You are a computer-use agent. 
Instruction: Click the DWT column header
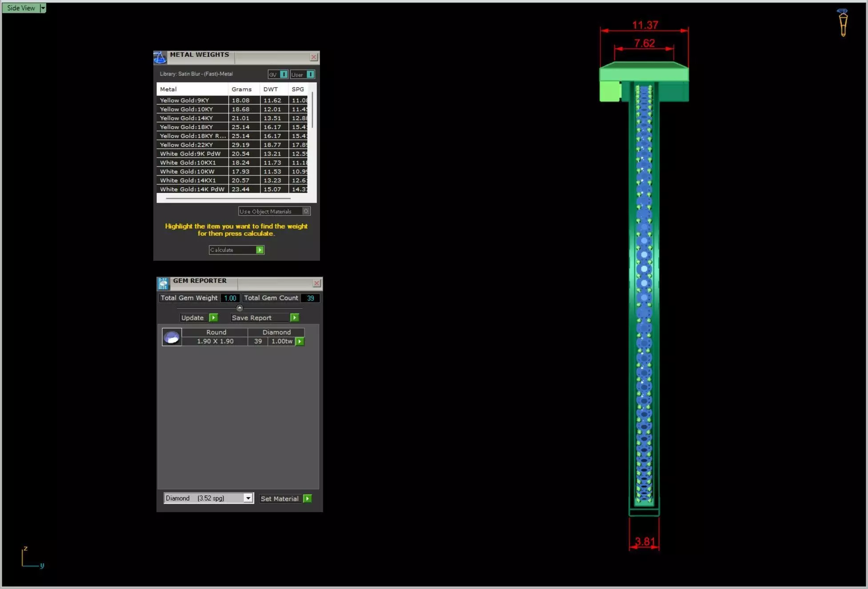tap(270, 89)
